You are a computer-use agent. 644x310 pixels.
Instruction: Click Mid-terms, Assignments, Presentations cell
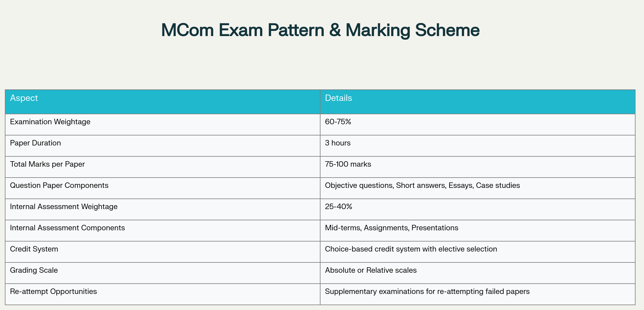(x=392, y=228)
